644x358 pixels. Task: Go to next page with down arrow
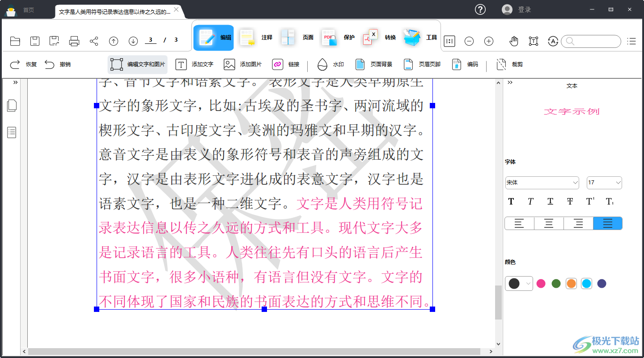(x=133, y=41)
